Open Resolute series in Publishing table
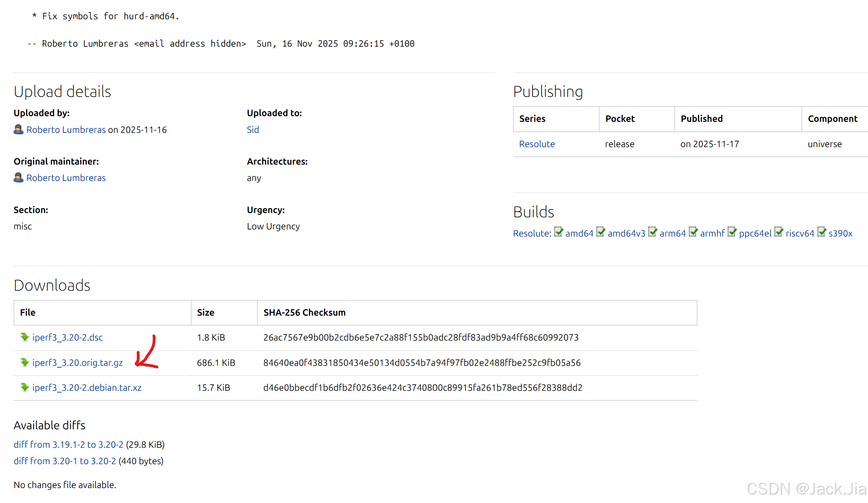Image resolution: width=868 pixels, height=503 pixels. (x=537, y=144)
